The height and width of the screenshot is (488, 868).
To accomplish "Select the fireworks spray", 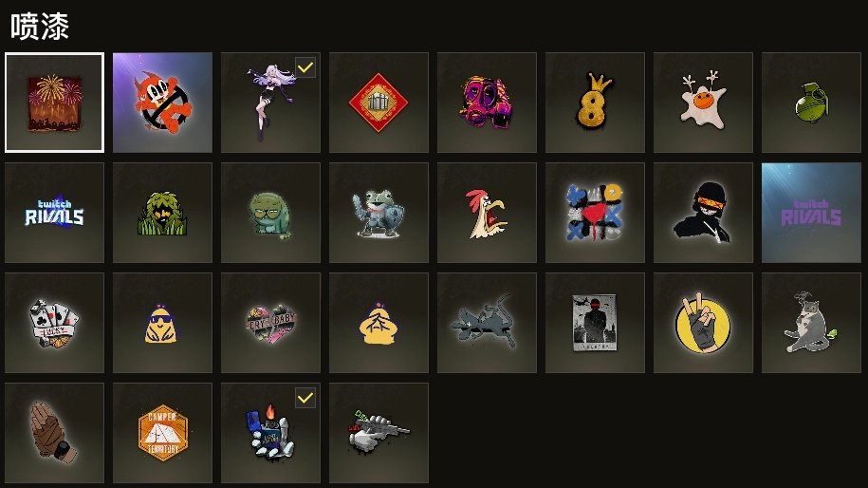I will click(x=54, y=103).
